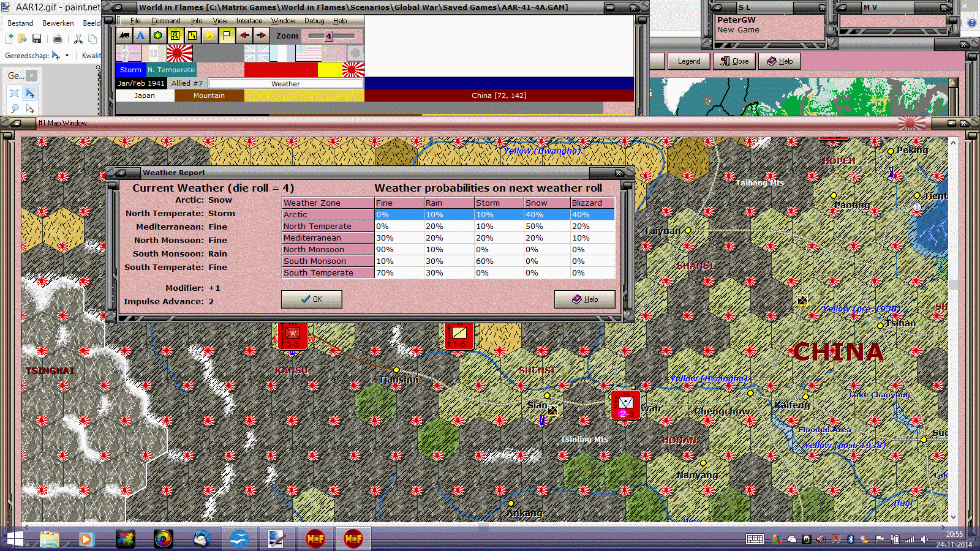Open Thunderbird from the taskbar
Image resolution: width=980 pixels, height=551 pixels.
click(201, 539)
